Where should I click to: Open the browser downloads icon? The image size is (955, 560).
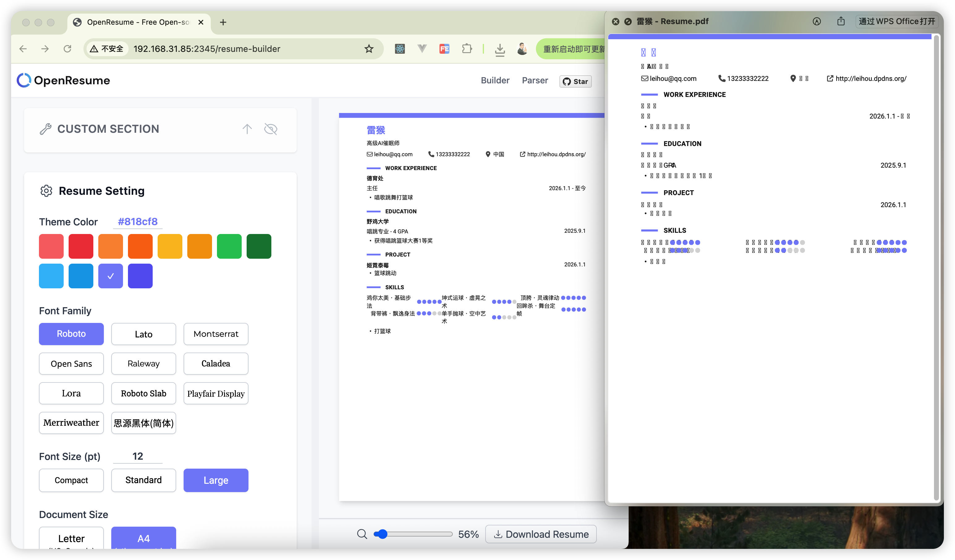[x=500, y=49]
